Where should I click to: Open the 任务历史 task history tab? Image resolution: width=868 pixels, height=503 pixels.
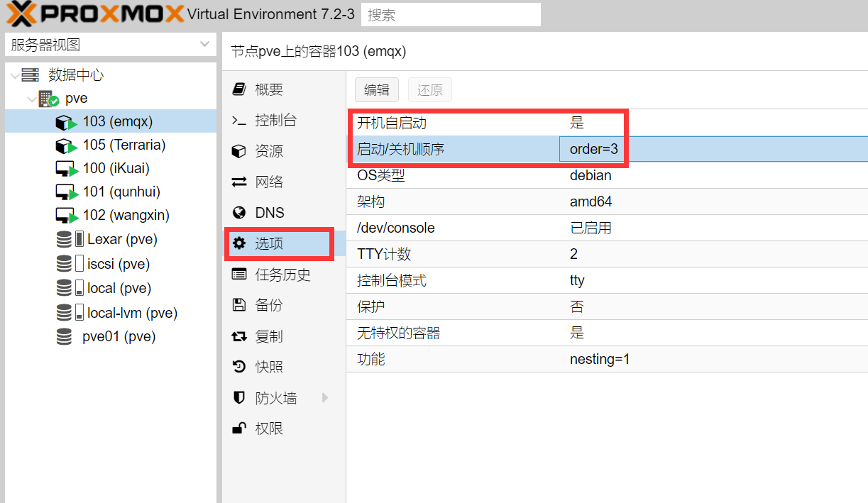tap(285, 275)
